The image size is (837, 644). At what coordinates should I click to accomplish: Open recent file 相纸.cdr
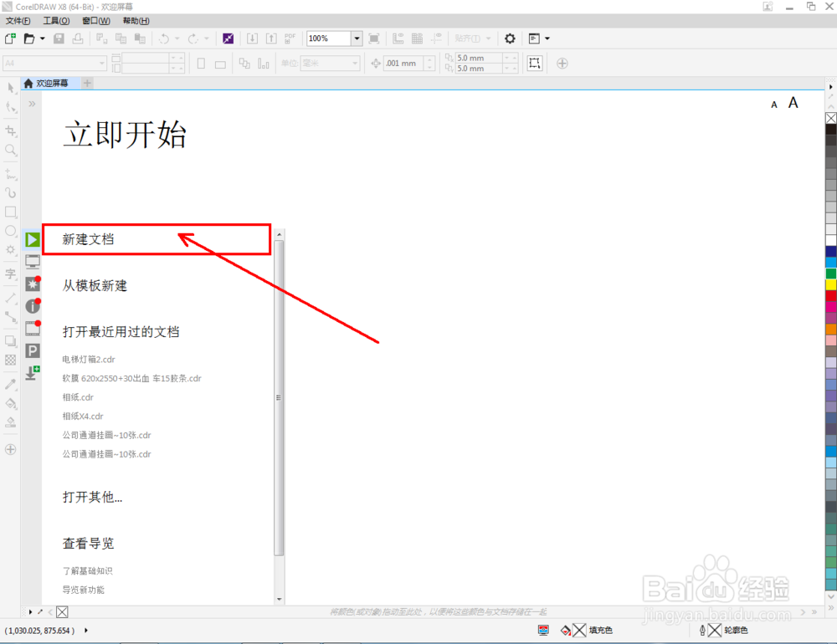[x=78, y=397]
